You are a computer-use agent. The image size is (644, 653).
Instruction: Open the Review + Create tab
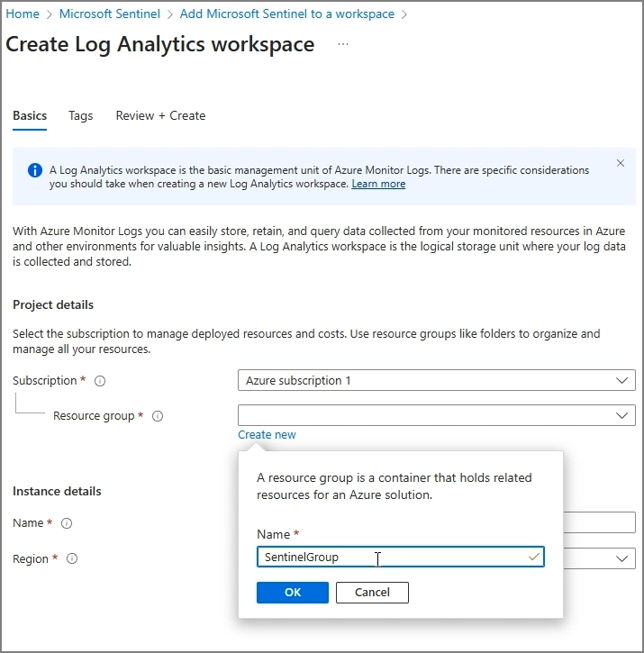point(160,116)
